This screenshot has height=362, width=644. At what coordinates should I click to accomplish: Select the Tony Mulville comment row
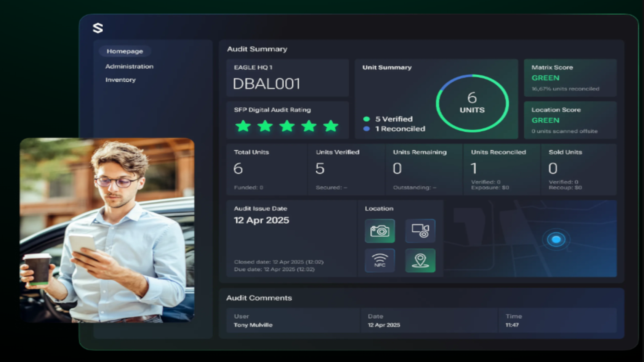click(421, 321)
